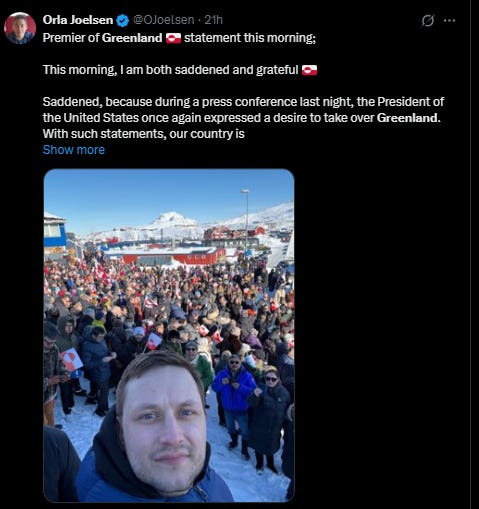The width and height of the screenshot is (479, 509).
Task: Expand the post with 'Show more'
Action: coord(74,150)
